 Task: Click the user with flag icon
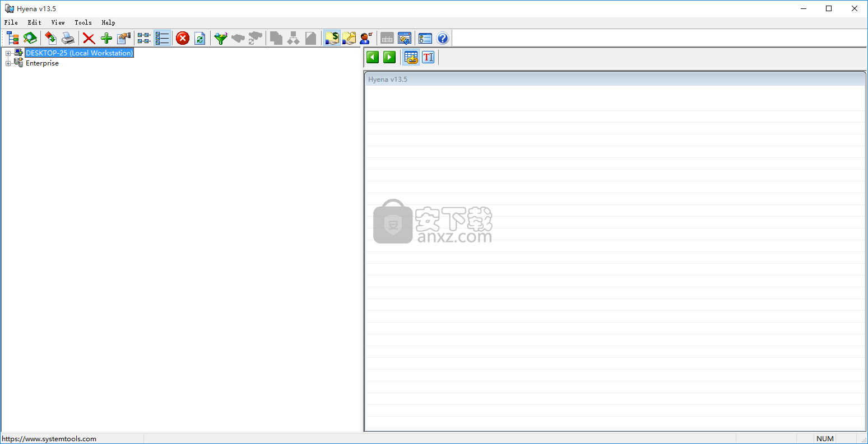pyautogui.click(x=366, y=38)
